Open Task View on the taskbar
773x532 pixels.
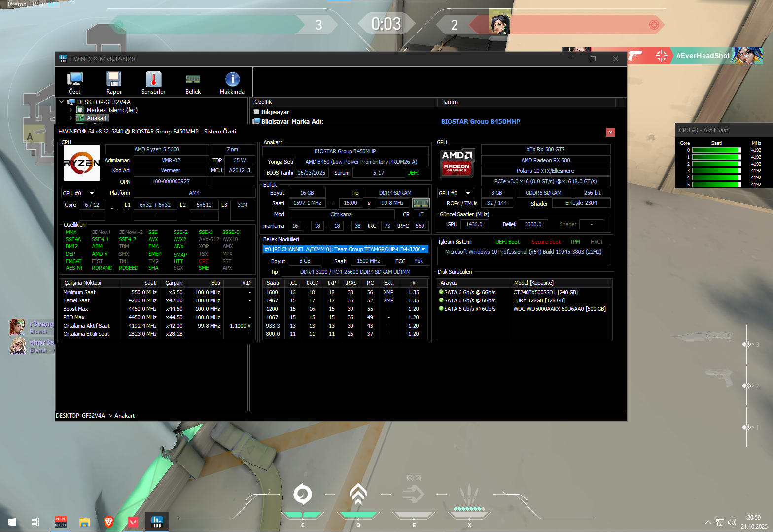click(35, 522)
